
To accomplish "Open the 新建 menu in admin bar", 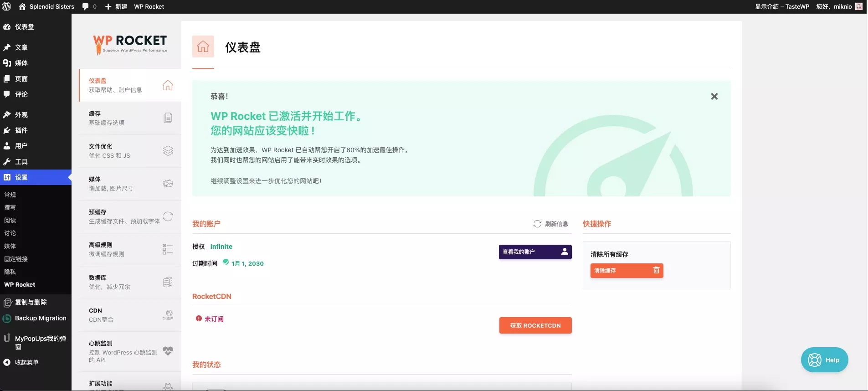I will pos(116,6).
